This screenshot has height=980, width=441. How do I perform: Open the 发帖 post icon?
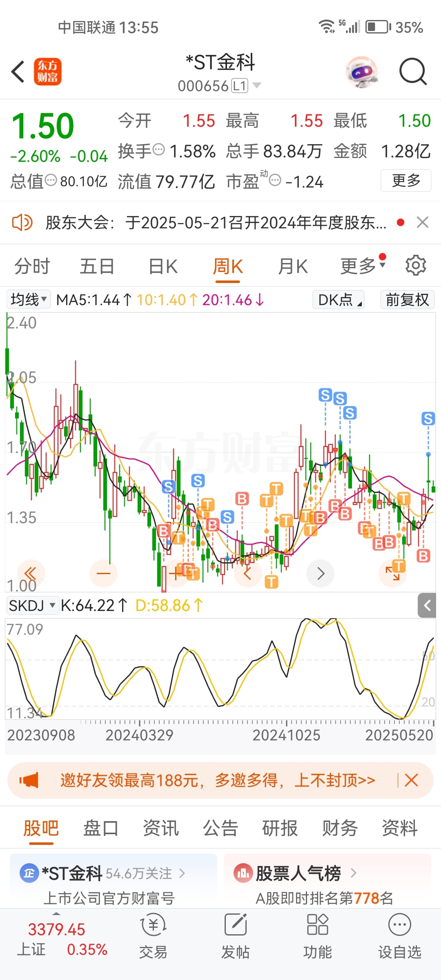[x=235, y=937]
